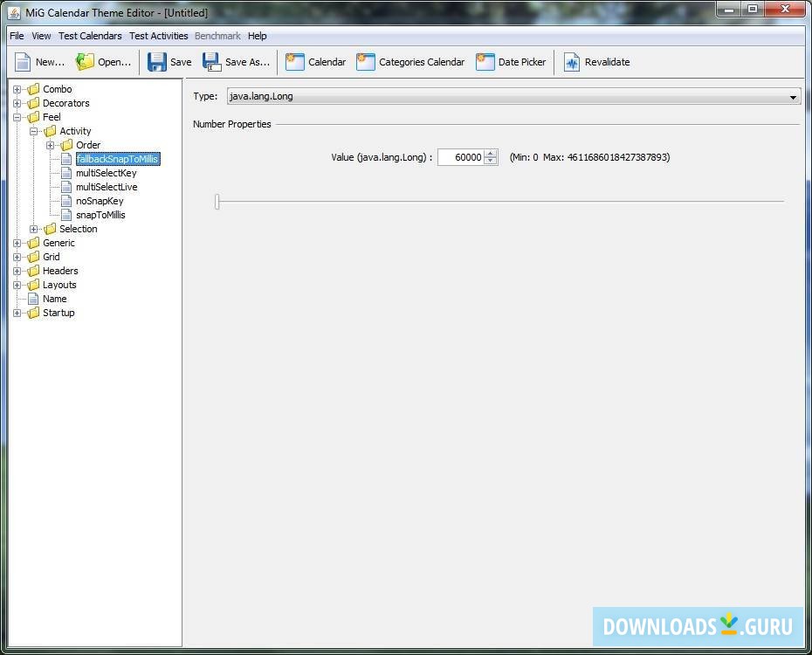
Task: Click the value slider thumb
Action: 217,202
